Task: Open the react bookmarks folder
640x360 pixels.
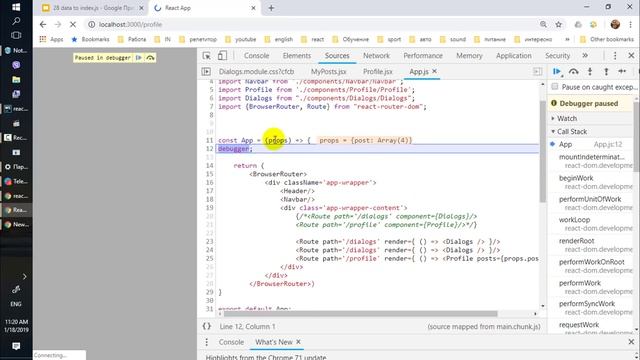Action: click(x=312, y=39)
